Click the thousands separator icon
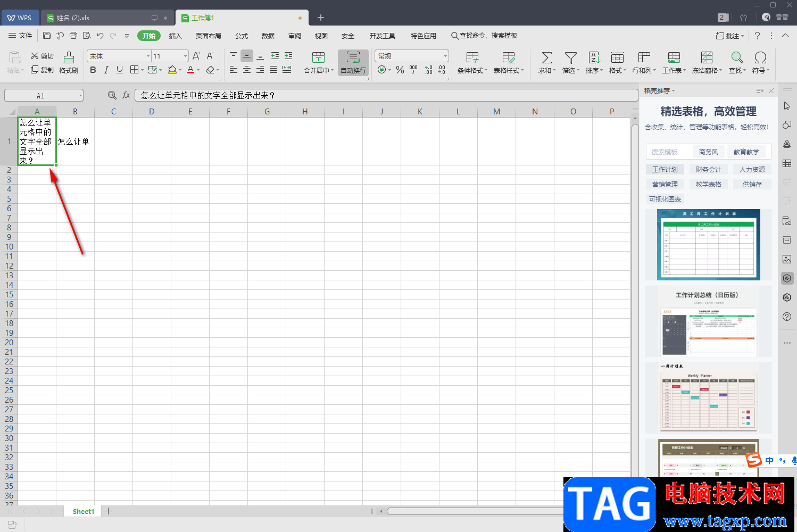Image resolution: width=797 pixels, height=532 pixels. pyautogui.click(x=413, y=70)
